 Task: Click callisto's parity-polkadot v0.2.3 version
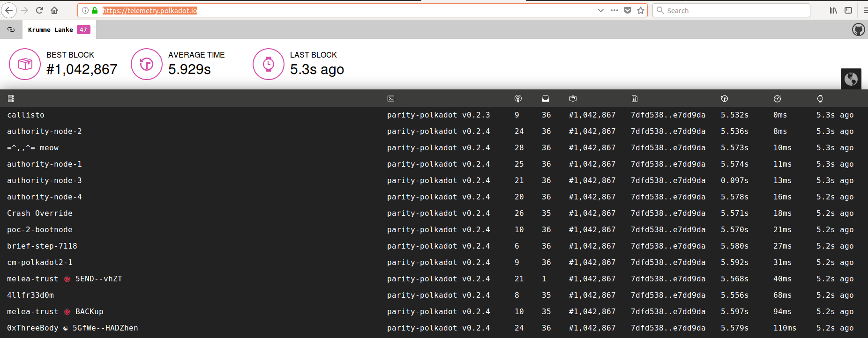(x=439, y=115)
